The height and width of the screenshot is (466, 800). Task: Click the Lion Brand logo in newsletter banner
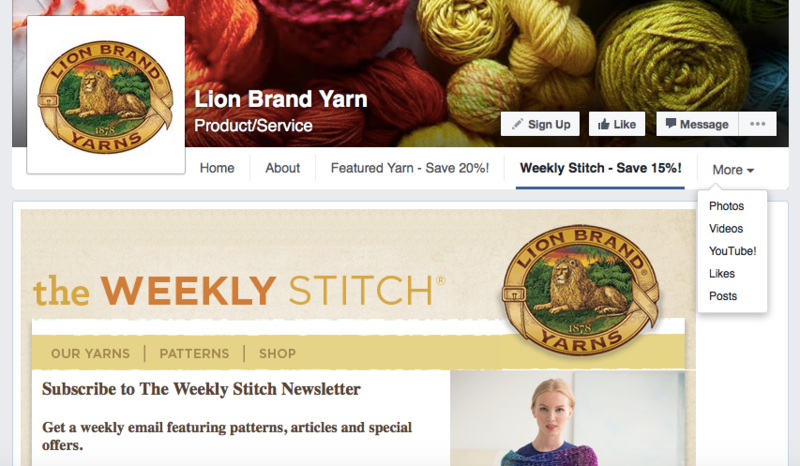click(581, 289)
